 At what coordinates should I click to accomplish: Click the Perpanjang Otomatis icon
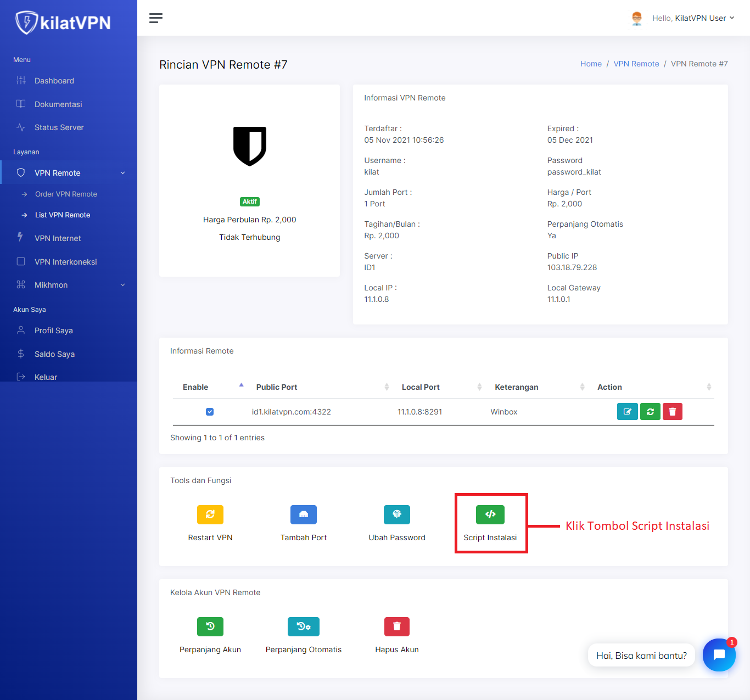(303, 626)
